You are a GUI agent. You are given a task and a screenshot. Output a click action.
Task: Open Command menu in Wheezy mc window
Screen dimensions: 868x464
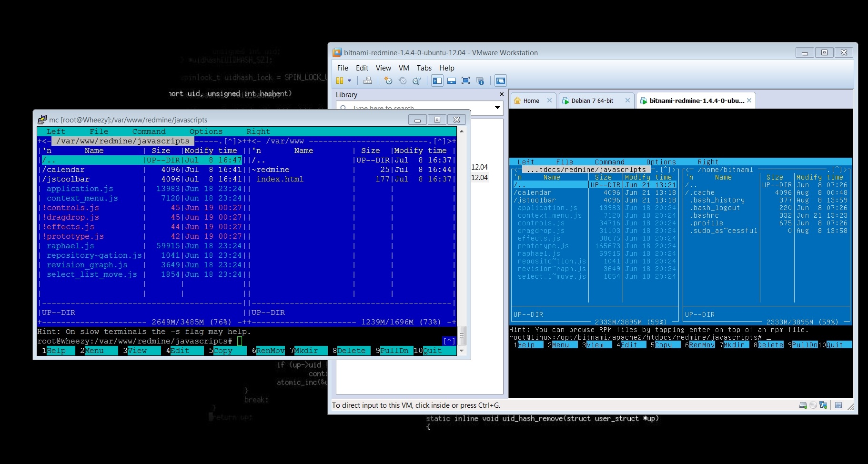pos(149,131)
